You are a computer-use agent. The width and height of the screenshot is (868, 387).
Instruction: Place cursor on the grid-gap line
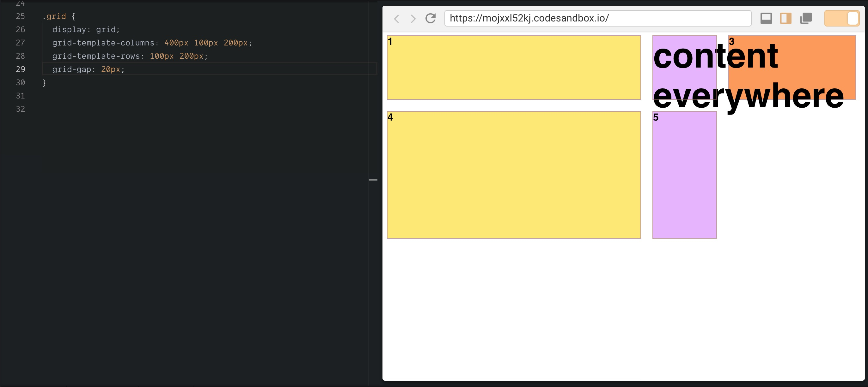88,69
